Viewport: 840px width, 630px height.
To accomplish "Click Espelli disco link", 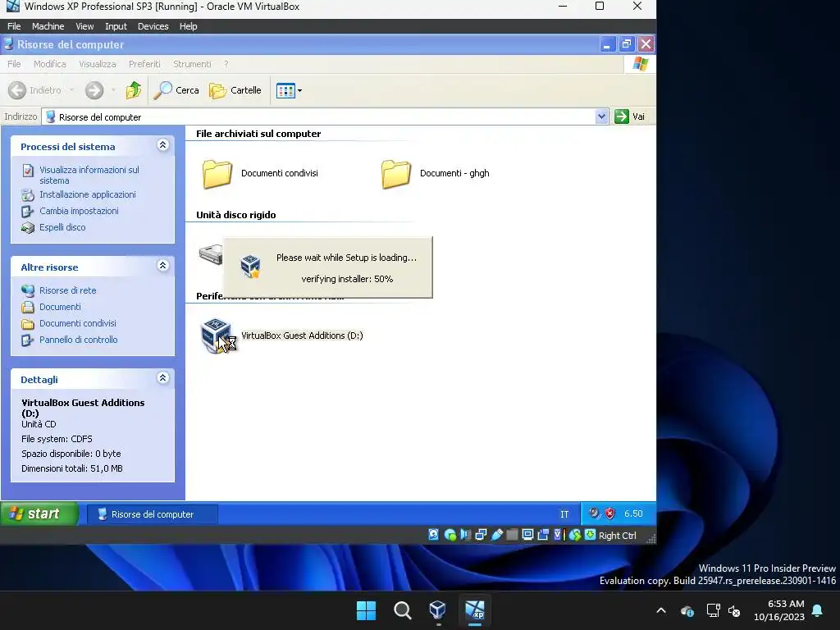I will (x=62, y=227).
